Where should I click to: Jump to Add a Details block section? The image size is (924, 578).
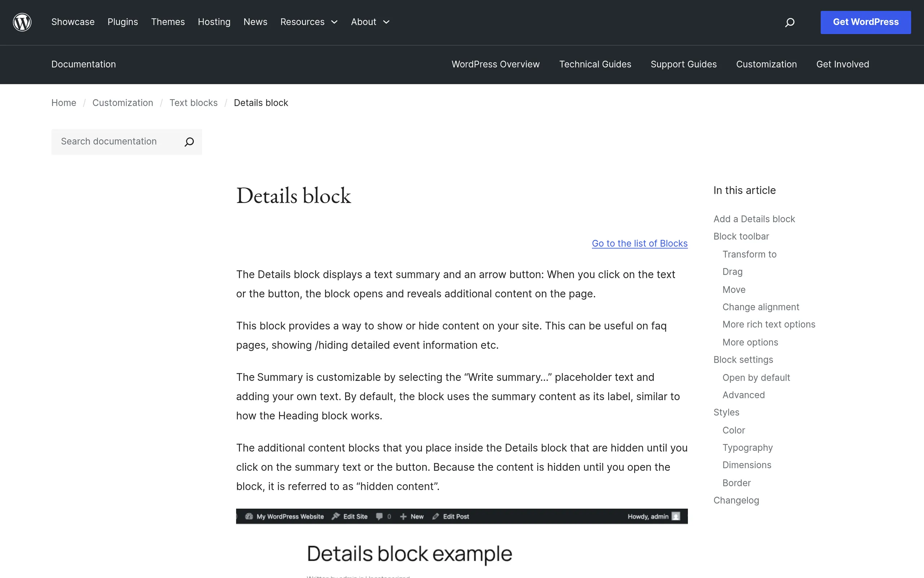coord(754,219)
